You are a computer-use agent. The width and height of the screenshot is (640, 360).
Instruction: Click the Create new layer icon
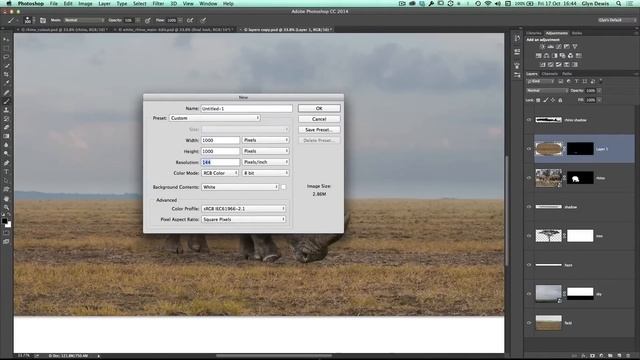[x=619, y=356]
